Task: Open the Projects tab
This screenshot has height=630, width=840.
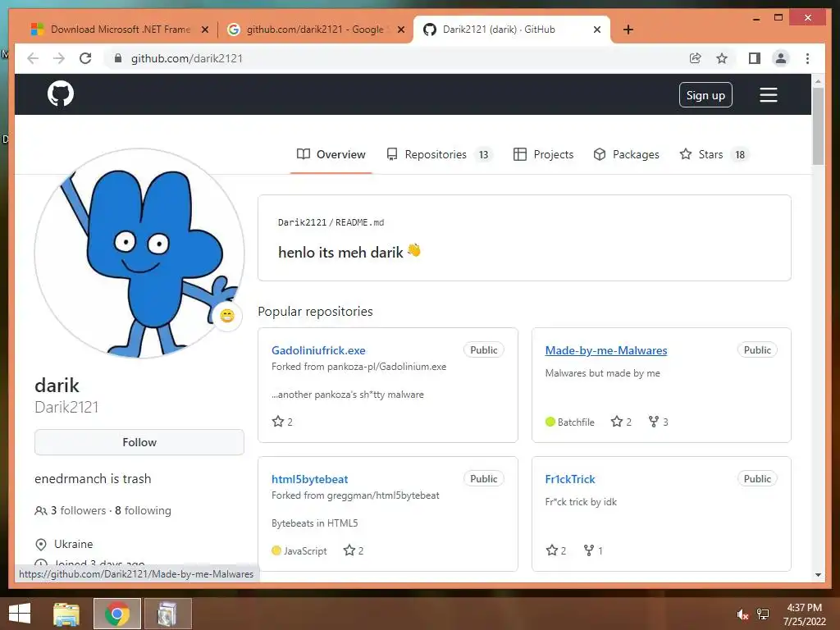Action: coord(543,154)
